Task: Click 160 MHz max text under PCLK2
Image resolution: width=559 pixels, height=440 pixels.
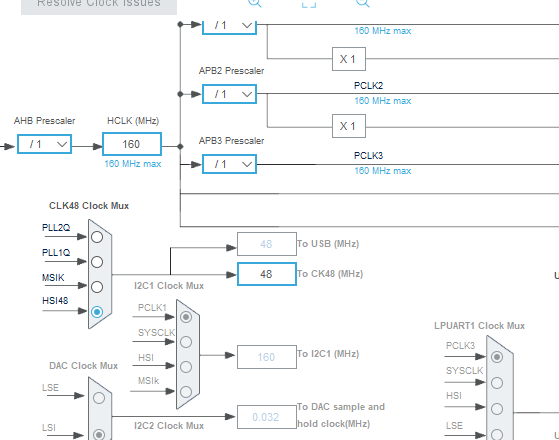Action: tap(383, 101)
